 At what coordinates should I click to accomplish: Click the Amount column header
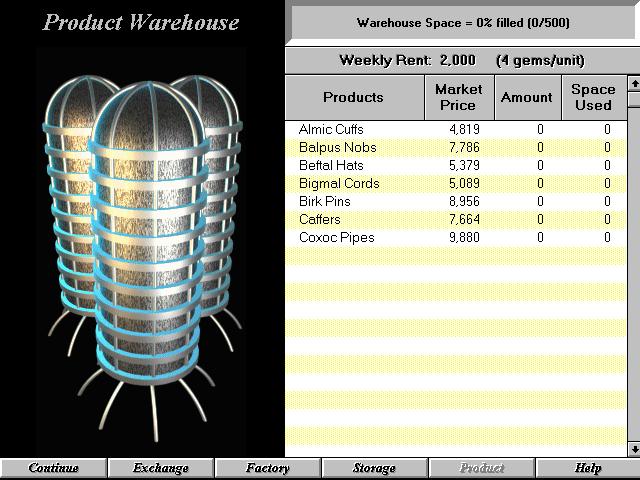click(x=527, y=98)
